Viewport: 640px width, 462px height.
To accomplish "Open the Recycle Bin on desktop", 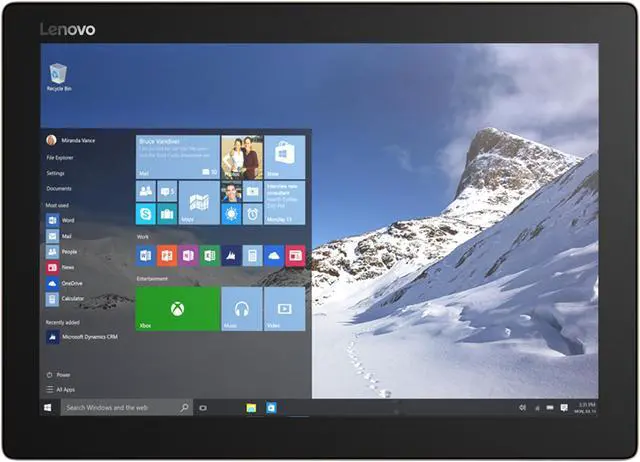I will pos(59,75).
